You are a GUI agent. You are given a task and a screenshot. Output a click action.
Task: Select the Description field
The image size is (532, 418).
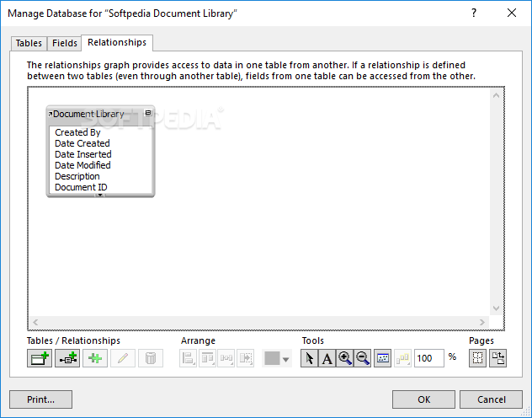coord(77,176)
